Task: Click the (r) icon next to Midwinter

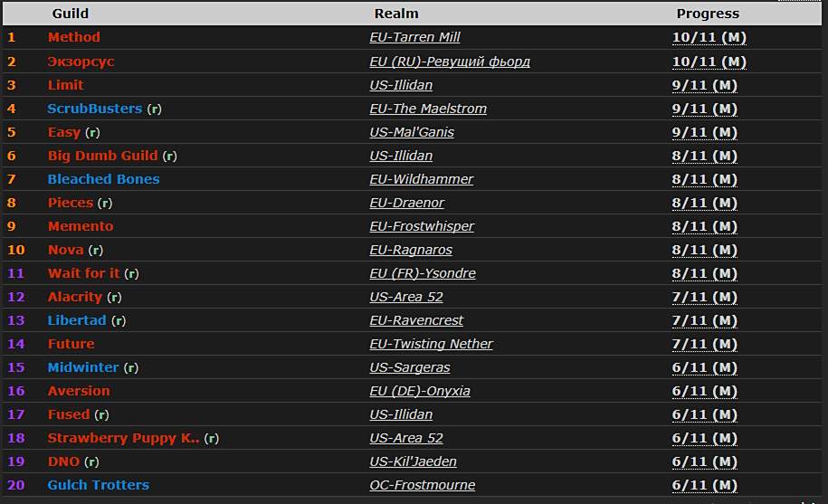Action: click(x=131, y=368)
